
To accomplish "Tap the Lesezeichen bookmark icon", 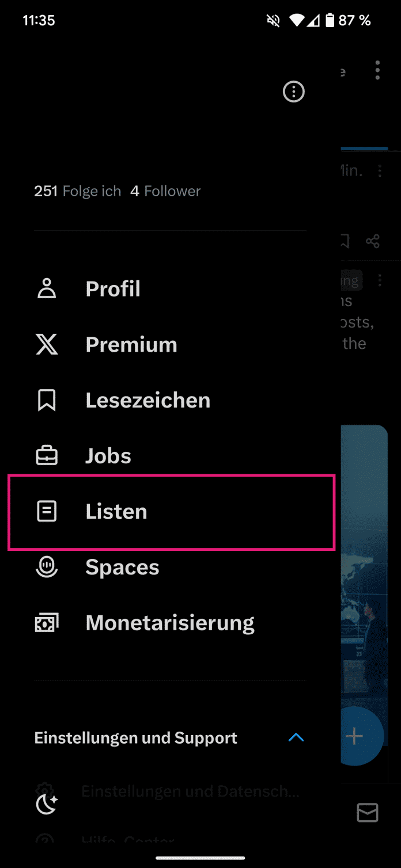I will tap(47, 400).
